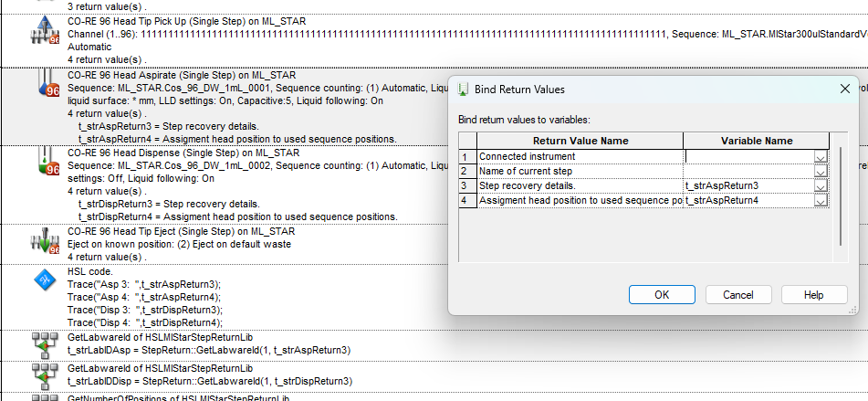Open Variable Name dropdown for Name of current step

click(x=821, y=172)
